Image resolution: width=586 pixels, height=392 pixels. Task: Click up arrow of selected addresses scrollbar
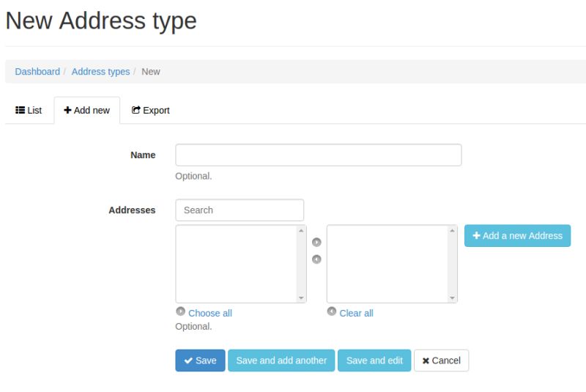452,231
